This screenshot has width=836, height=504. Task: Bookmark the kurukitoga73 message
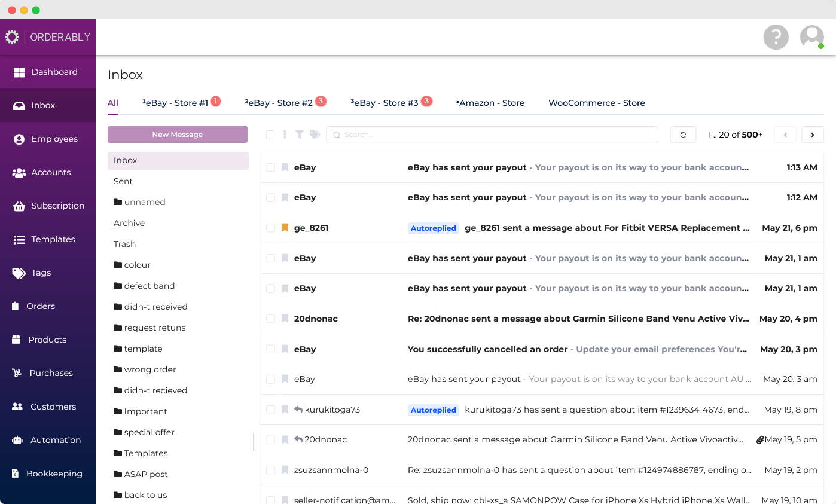285,410
